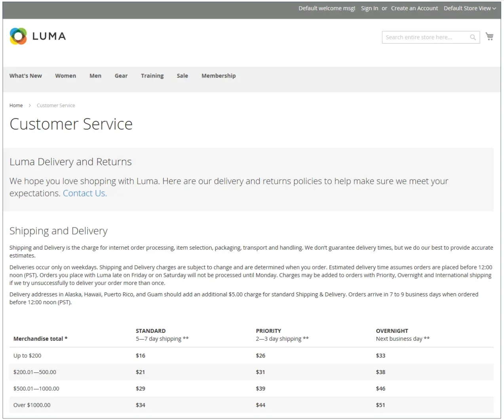Select the Women menu item
The image size is (504, 420).
(x=65, y=76)
